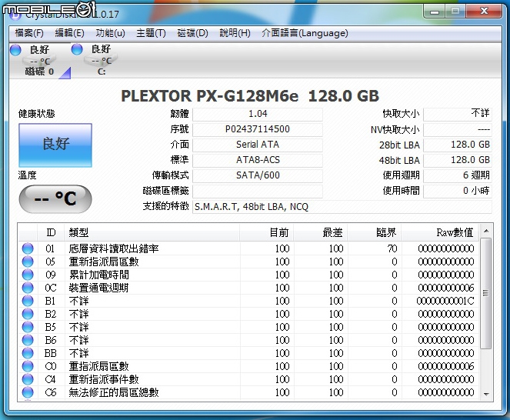Open the 主題(T) menu
Viewport: 510px width, 420px height.
point(151,33)
